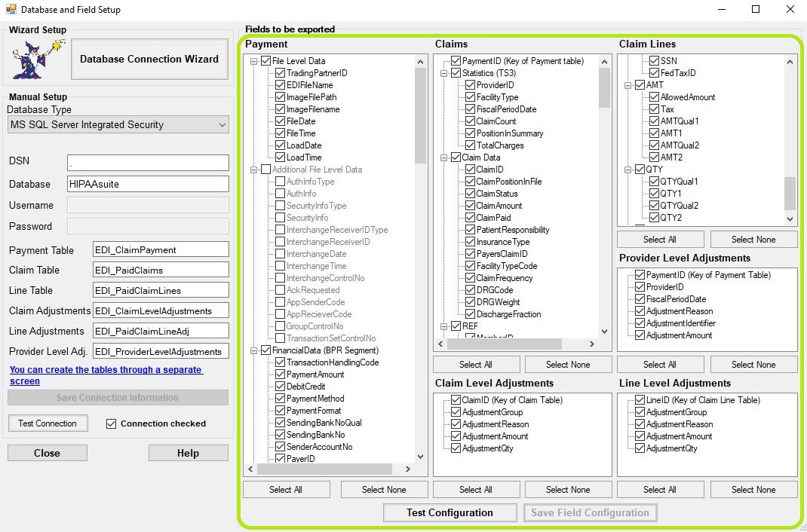
Task: Uncheck the PatientResponsibility checkbox
Action: tap(470, 230)
